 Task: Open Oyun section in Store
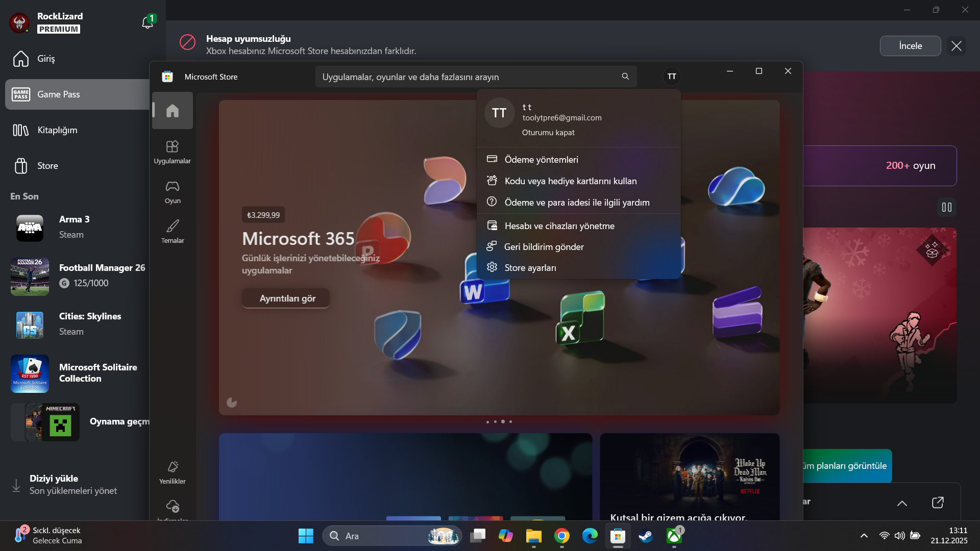(173, 192)
